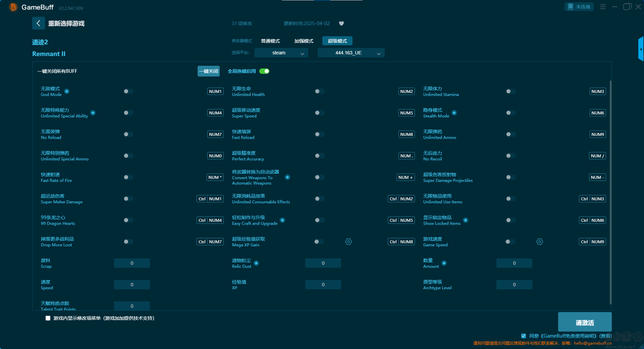Click the GameBuff logo icon
The height and width of the screenshot is (349, 644).
(13, 7)
